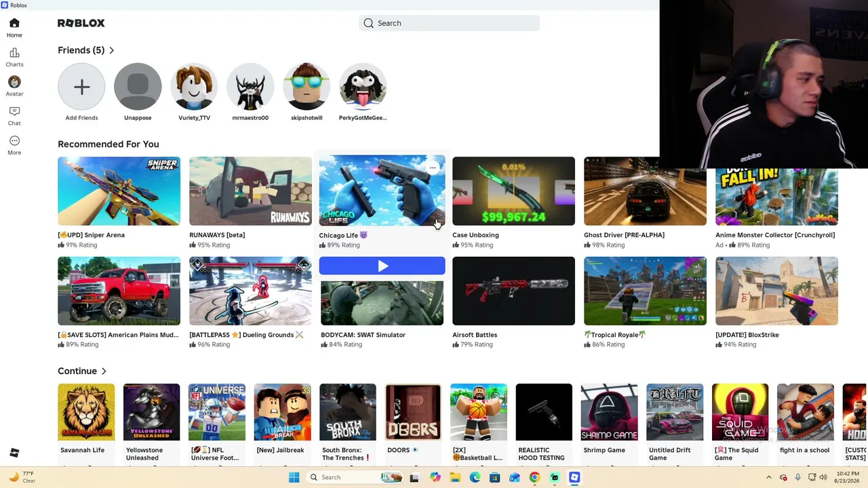This screenshot has height=488, width=868.
Task: Go to Home in Roblox sidebar
Action: click(14, 28)
